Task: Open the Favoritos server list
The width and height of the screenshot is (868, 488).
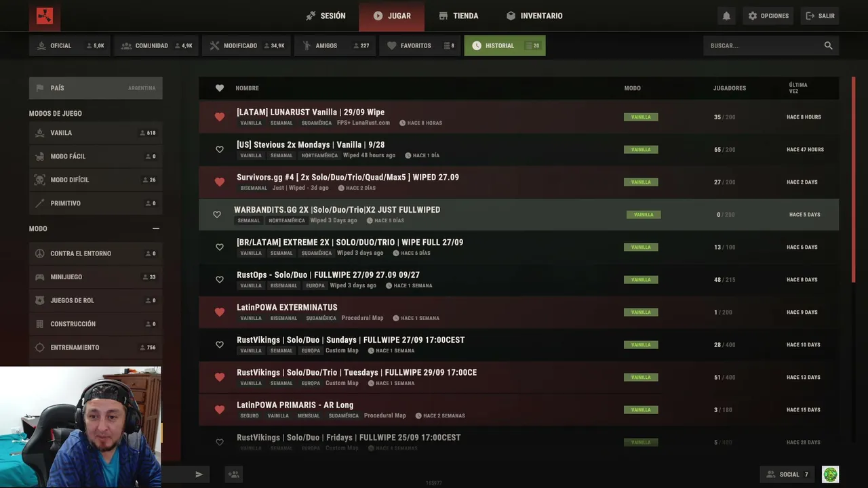Action: [x=420, y=45]
